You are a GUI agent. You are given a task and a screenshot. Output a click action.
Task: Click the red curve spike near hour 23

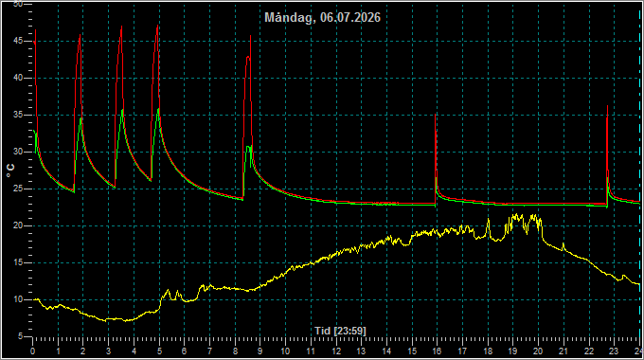coord(608,107)
